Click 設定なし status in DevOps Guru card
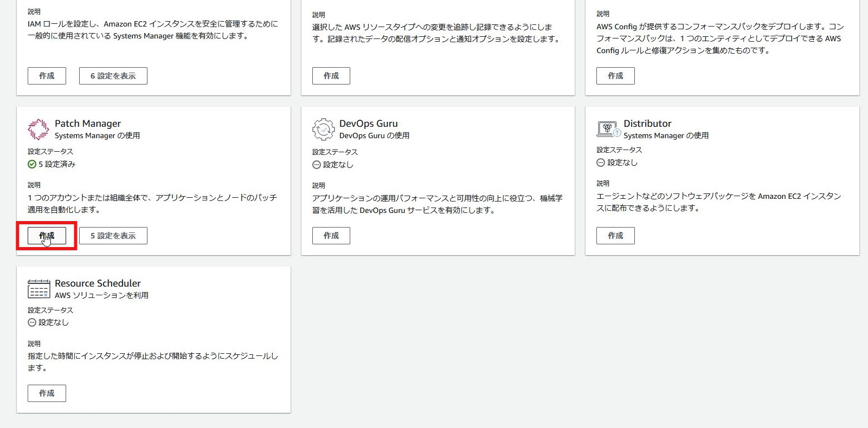The width and height of the screenshot is (868, 428). (338, 165)
